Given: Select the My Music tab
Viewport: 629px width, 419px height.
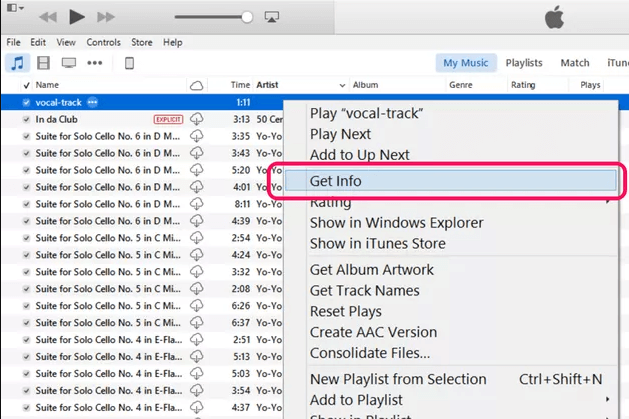Looking at the screenshot, I should [466, 63].
